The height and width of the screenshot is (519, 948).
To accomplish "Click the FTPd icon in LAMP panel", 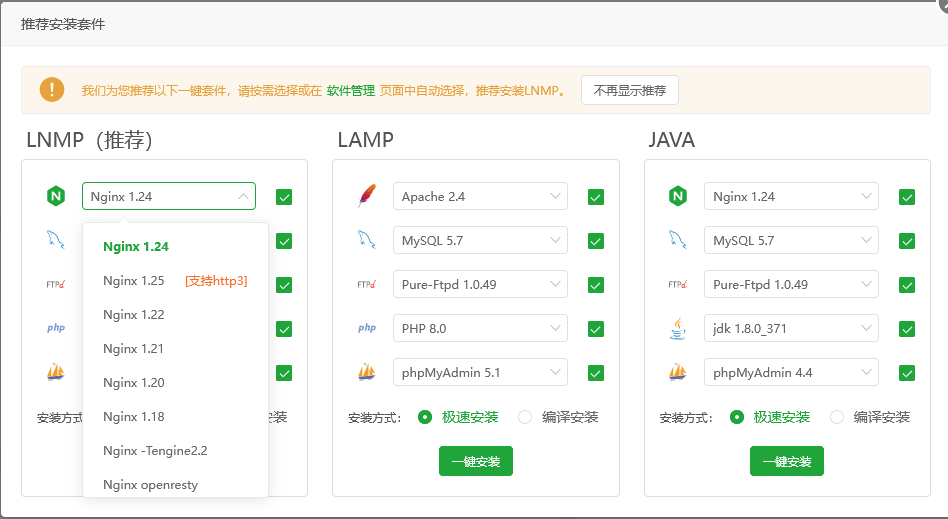I will pos(367,284).
